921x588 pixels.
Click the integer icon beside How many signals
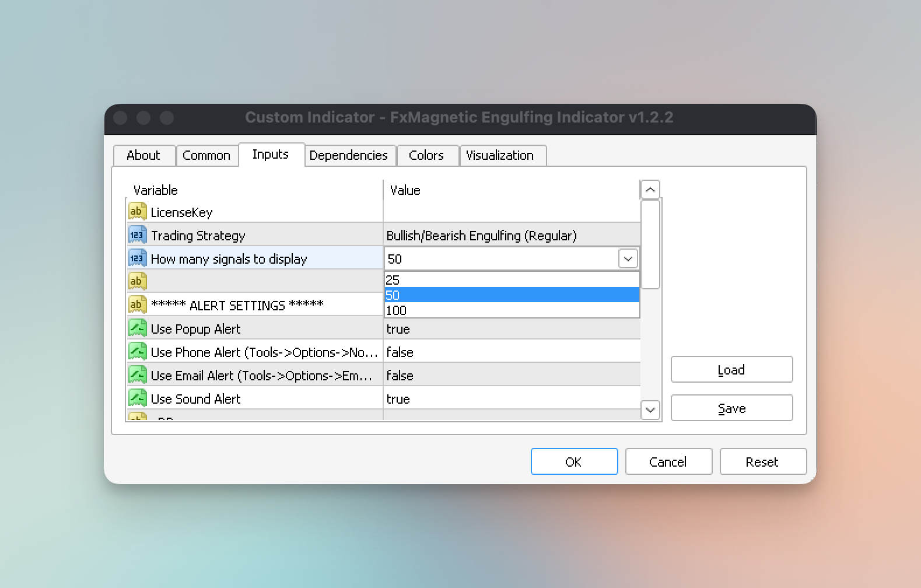point(137,258)
